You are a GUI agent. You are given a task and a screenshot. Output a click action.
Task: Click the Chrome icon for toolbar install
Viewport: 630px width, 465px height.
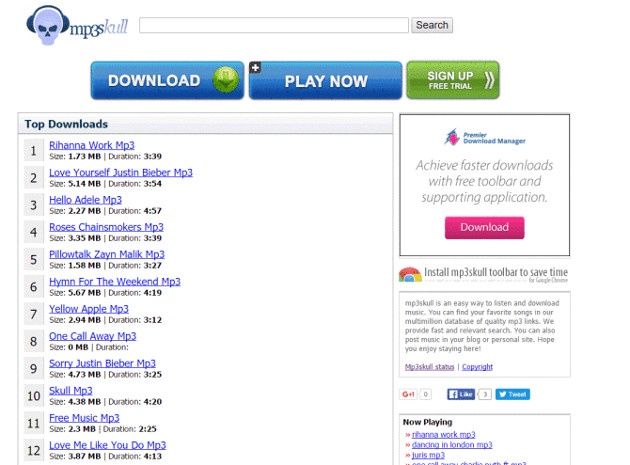(410, 275)
